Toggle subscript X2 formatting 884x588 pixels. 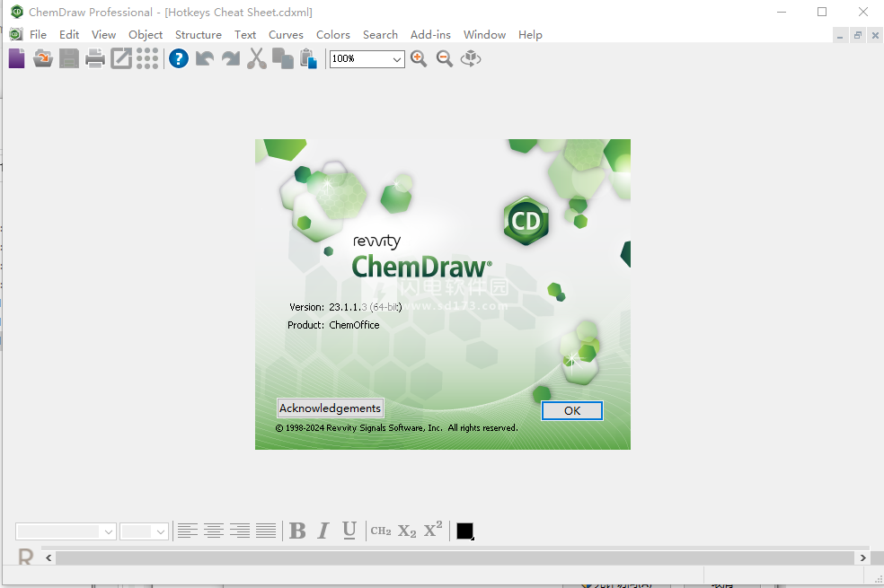407,531
